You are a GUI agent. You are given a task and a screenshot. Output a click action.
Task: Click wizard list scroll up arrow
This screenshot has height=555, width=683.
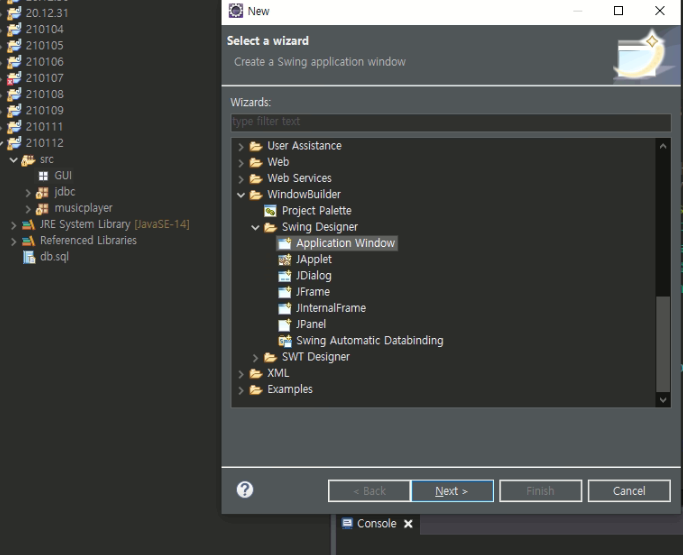click(663, 146)
